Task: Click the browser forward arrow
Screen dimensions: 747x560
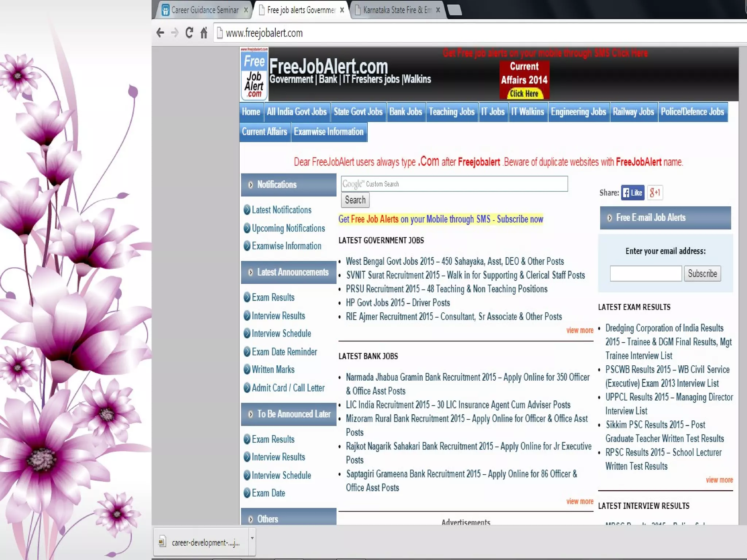Action: tap(175, 33)
